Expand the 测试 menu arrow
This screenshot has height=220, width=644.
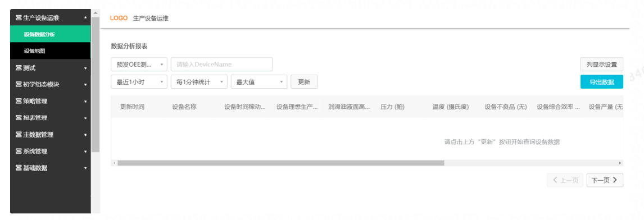85,68
